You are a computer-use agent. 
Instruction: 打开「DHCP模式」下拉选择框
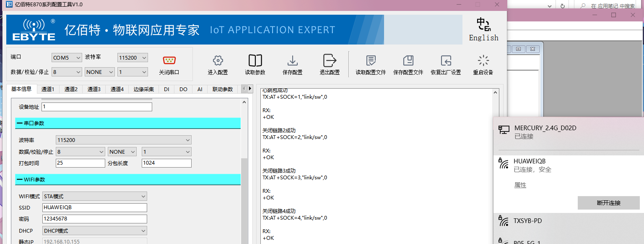pyautogui.click(x=94, y=230)
